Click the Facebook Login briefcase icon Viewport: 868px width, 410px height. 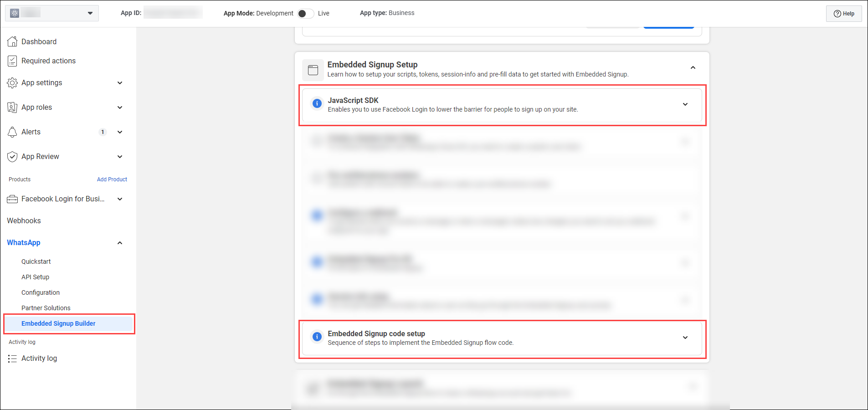tap(12, 199)
